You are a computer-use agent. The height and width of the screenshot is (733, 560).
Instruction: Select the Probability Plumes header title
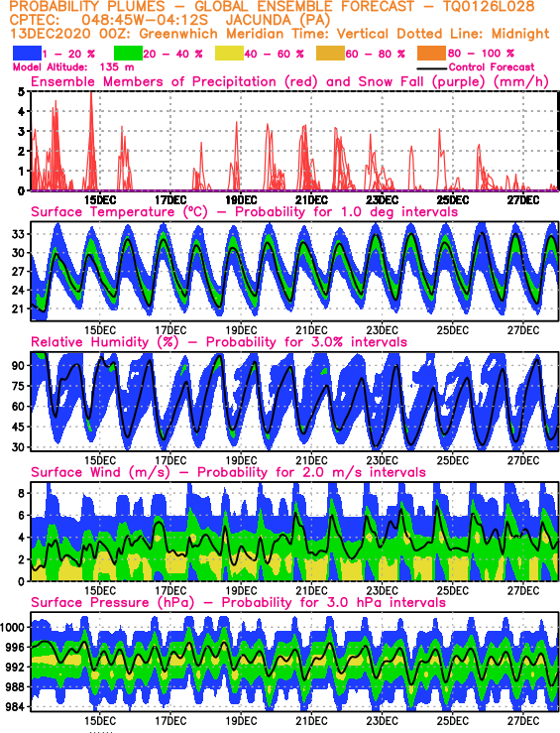272,7
